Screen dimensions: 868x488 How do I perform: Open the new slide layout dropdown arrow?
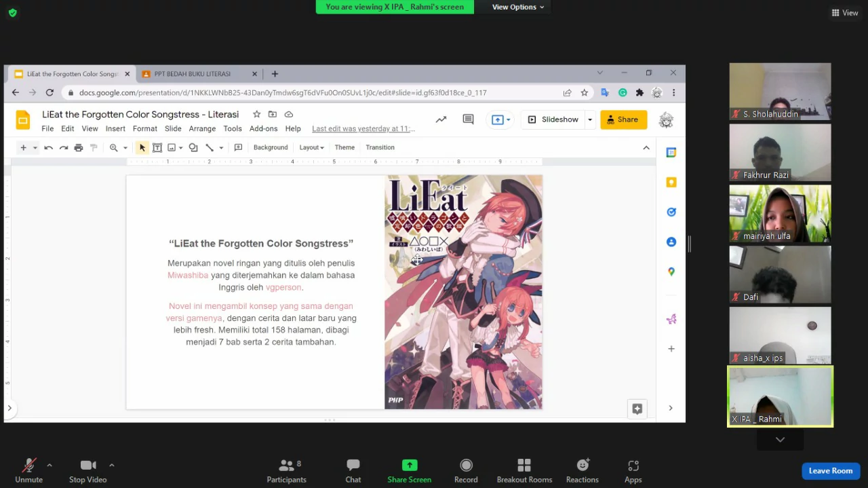35,147
